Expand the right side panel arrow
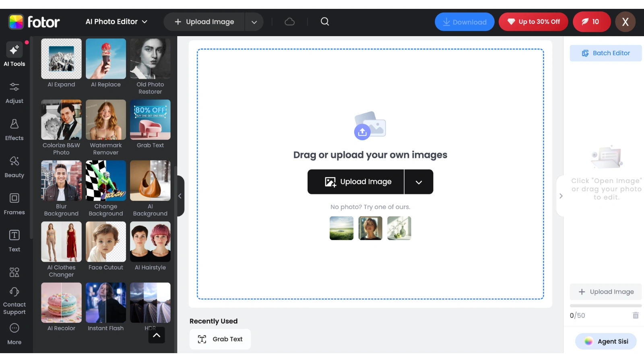644x362 pixels. pyautogui.click(x=561, y=196)
